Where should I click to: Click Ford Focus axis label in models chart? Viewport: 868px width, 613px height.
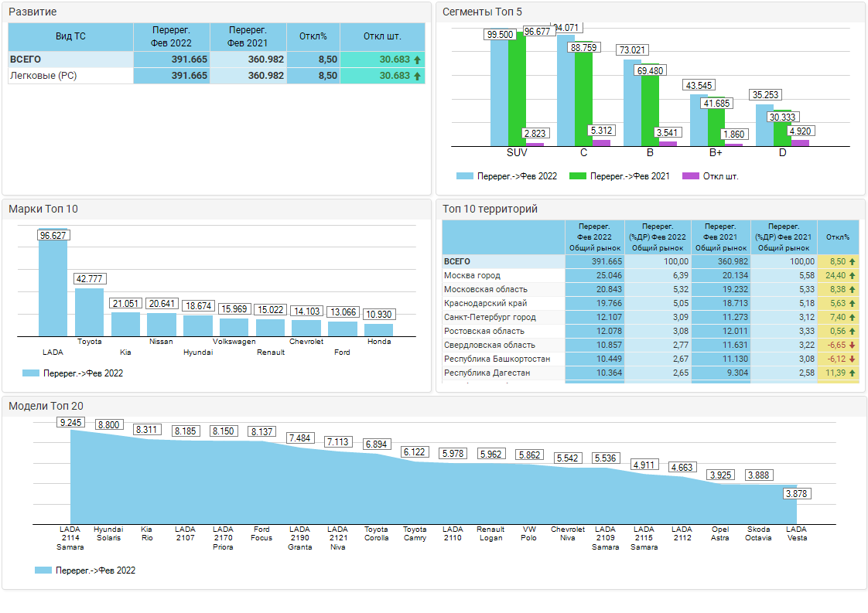261,533
